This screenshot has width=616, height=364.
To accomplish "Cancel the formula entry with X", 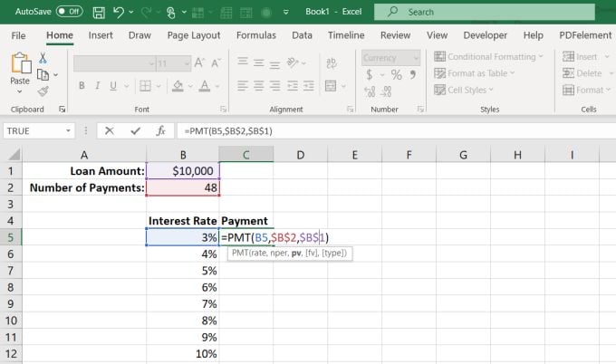I will [110, 130].
